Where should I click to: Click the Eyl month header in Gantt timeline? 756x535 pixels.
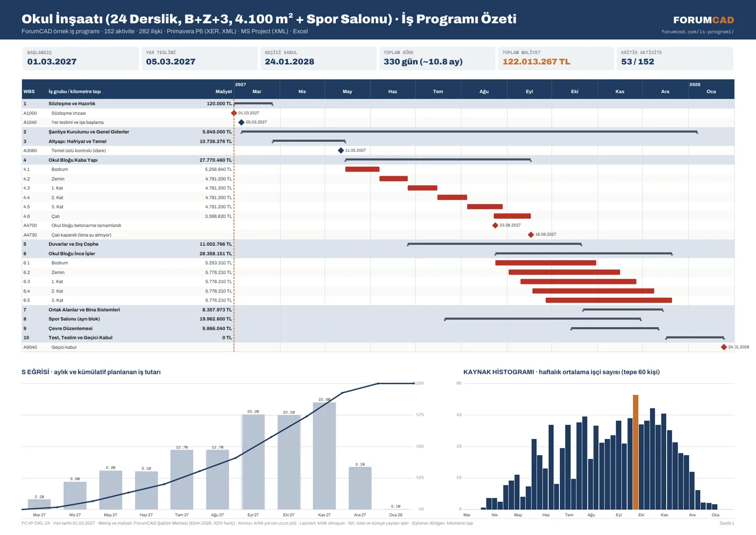pos(529,92)
